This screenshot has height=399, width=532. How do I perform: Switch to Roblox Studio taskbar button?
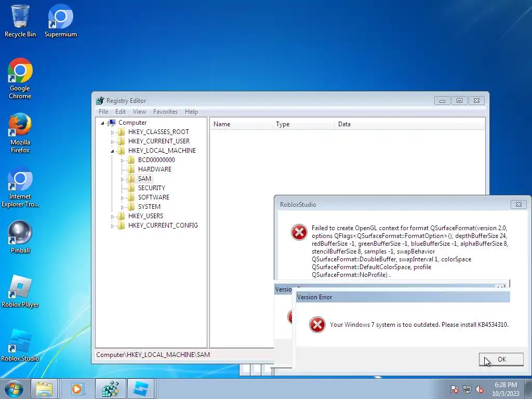140,389
